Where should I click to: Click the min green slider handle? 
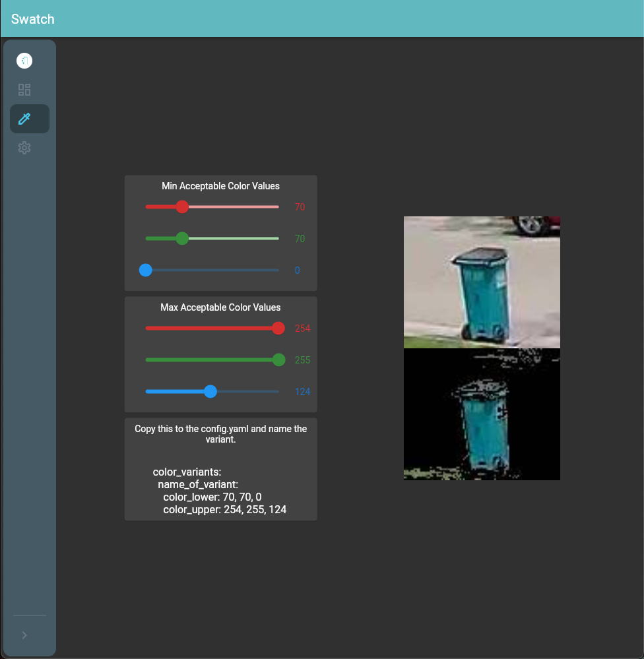[183, 239]
